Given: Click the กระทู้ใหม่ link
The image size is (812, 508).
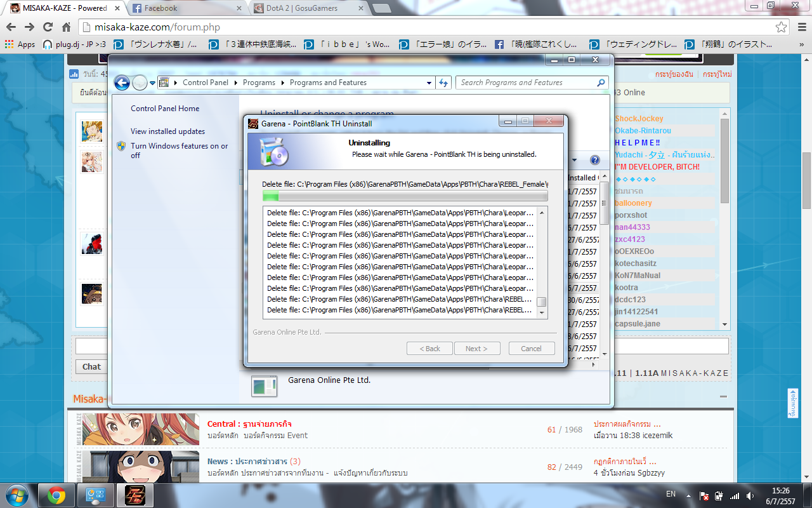Looking at the screenshot, I should point(717,74).
